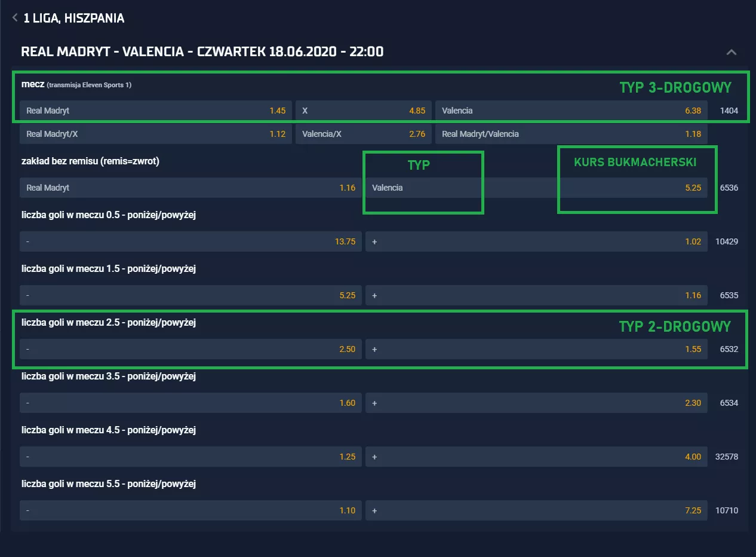Collapse the Real Madryt - Valencia match section
The width and height of the screenshot is (756, 557).
pos(731,52)
